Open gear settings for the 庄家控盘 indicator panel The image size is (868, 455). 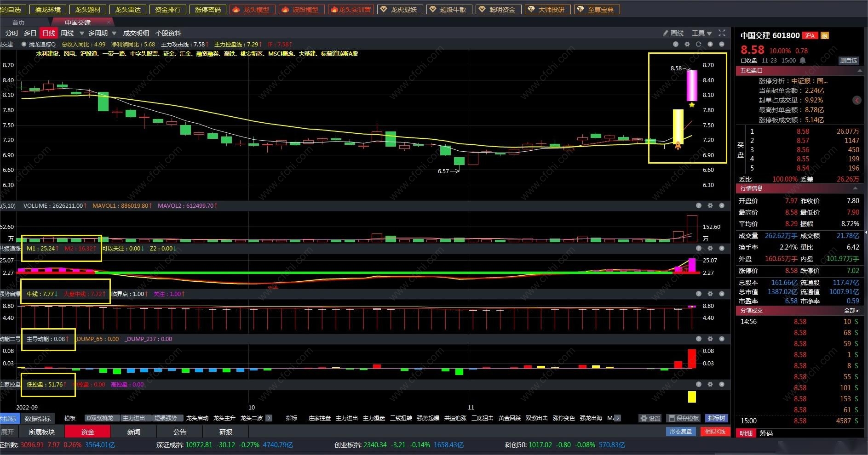(710, 384)
